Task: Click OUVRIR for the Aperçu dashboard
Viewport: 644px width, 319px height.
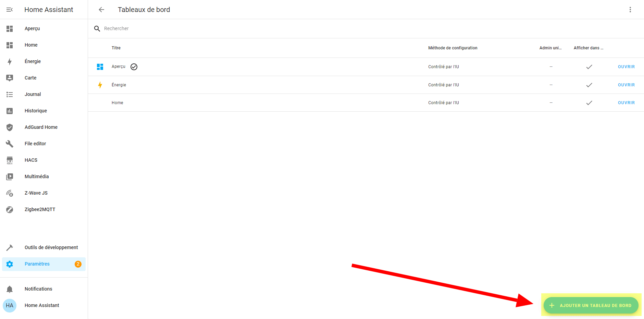Action: pyautogui.click(x=626, y=67)
